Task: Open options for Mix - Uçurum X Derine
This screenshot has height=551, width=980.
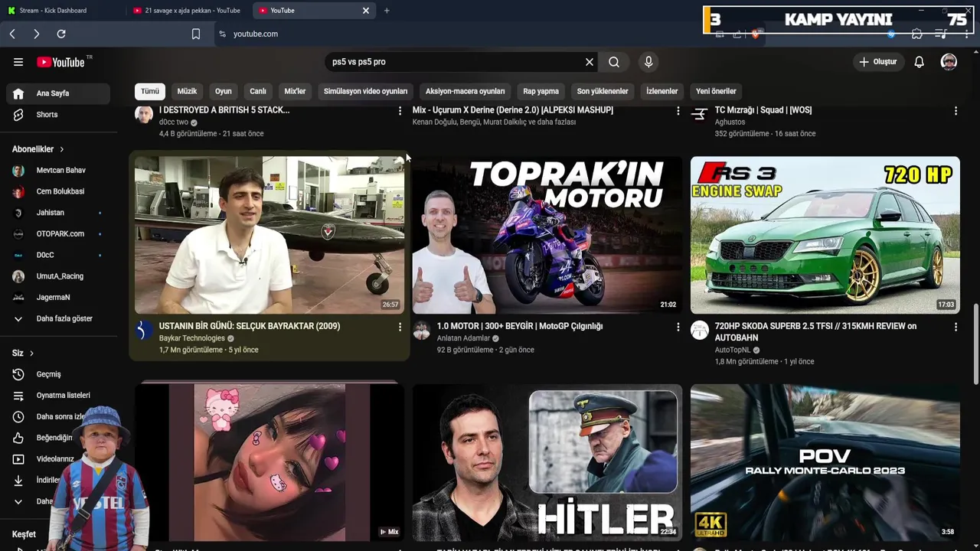Action: pyautogui.click(x=678, y=111)
